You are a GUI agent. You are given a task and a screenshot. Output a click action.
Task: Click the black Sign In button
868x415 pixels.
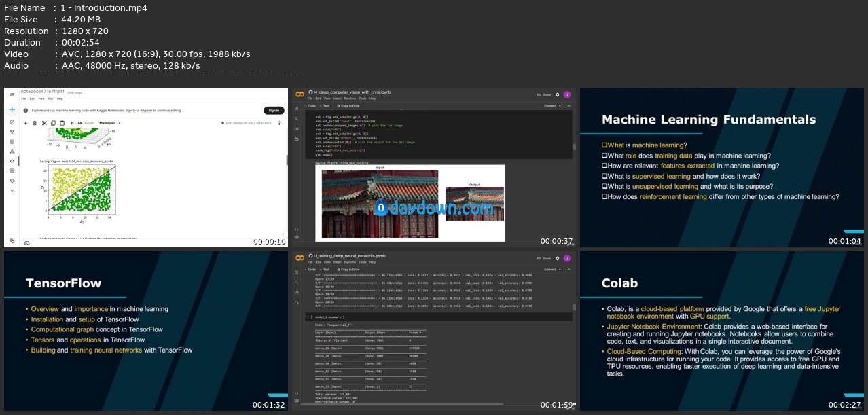(x=273, y=110)
